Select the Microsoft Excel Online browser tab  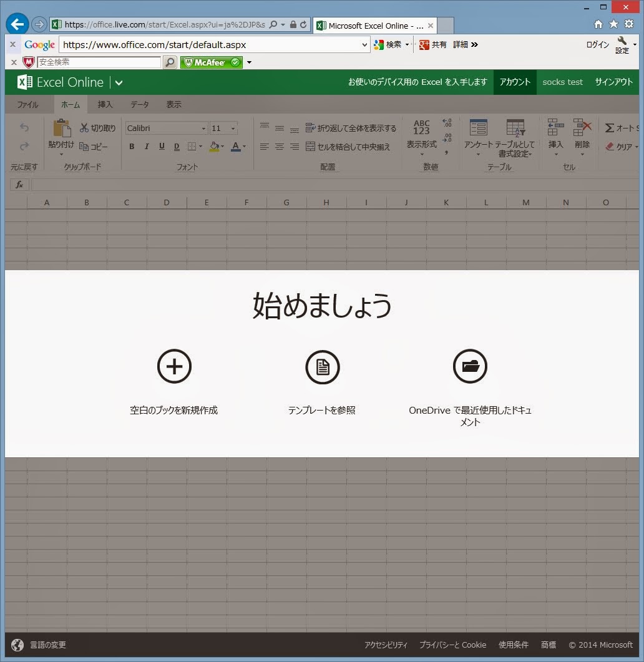375,26
